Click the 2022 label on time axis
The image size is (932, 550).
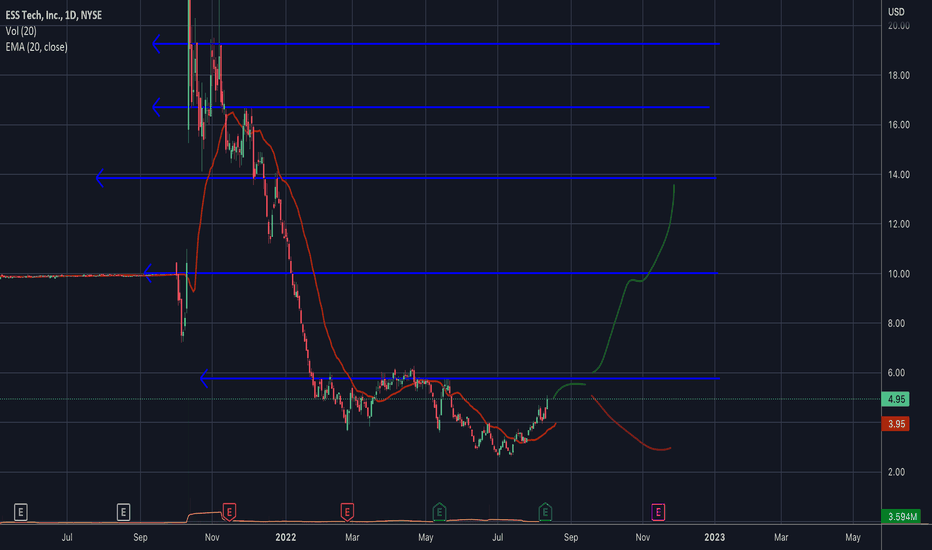pos(285,537)
